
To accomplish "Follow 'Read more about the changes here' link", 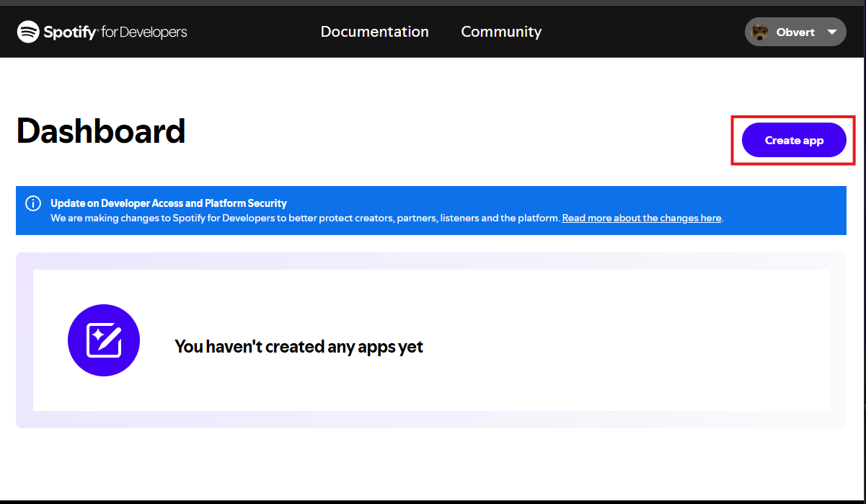I will (641, 218).
